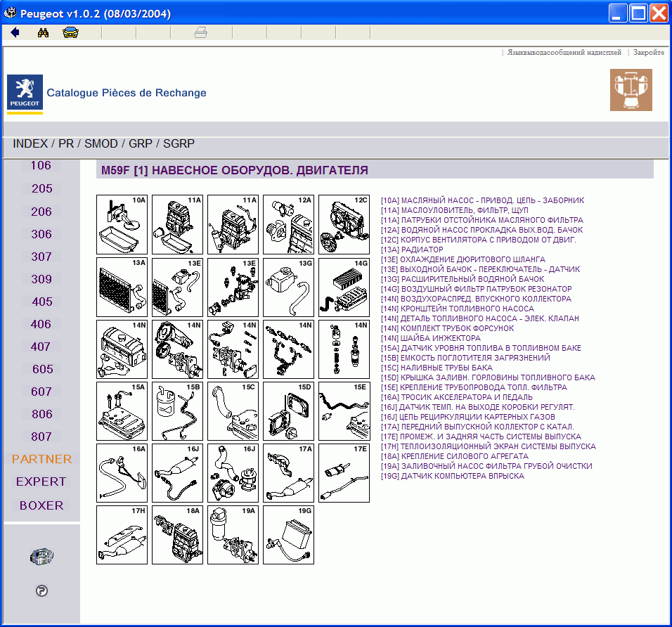Viewport: 672px width, 627px height.
Task: Open the INDEX breadcrumb item
Action: point(30,143)
